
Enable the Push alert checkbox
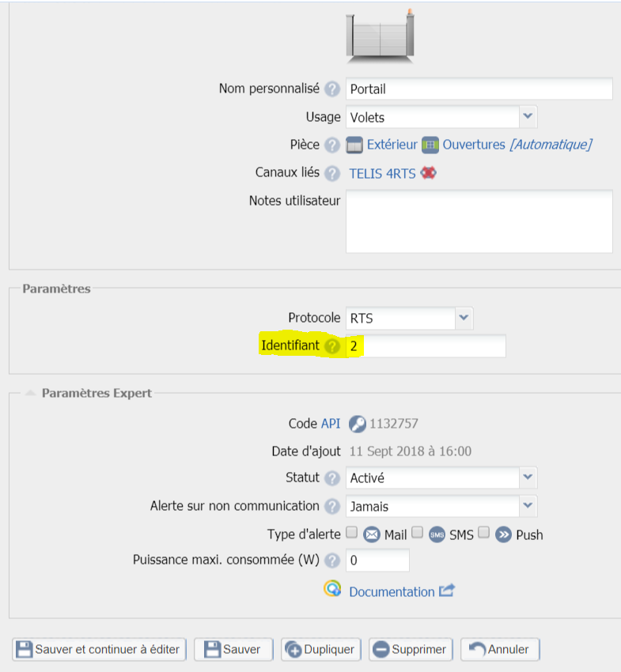click(x=483, y=534)
